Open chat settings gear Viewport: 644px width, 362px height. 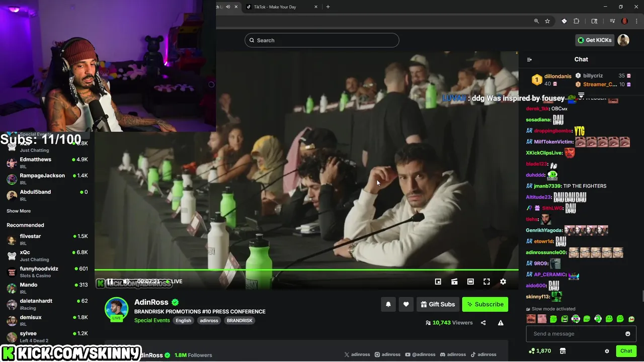pyautogui.click(x=607, y=351)
